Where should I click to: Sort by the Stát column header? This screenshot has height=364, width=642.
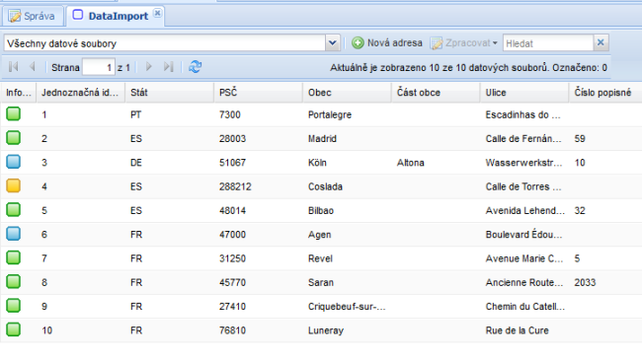point(170,93)
